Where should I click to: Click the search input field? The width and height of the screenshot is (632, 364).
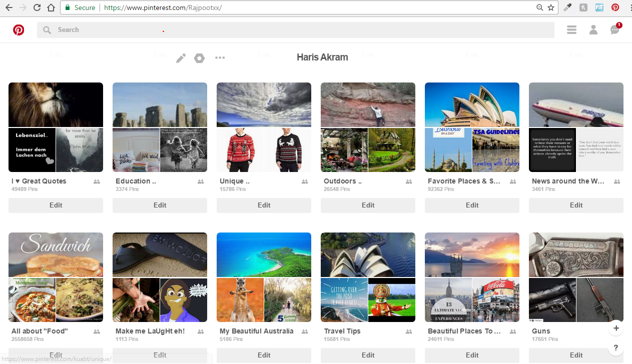pyautogui.click(x=295, y=29)
